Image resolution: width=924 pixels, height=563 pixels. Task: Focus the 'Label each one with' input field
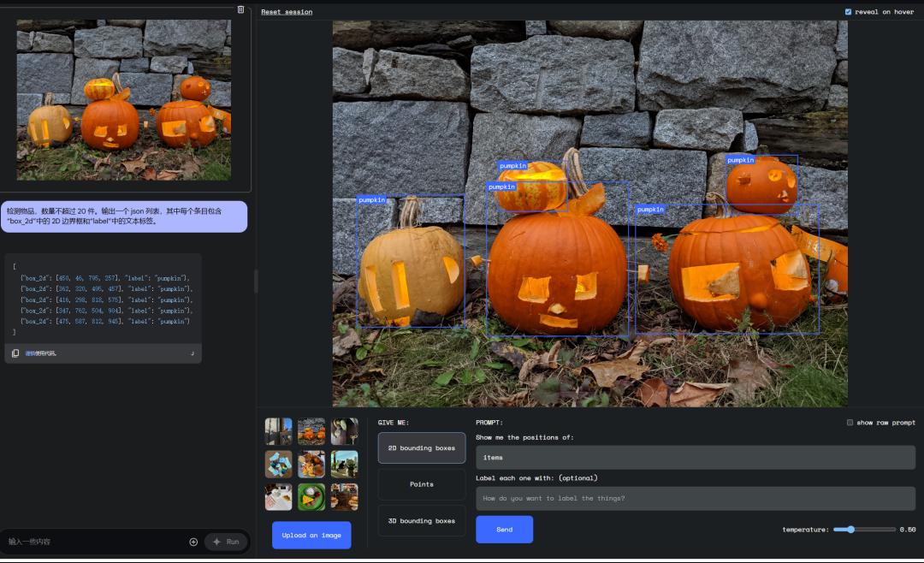pos(696,499)
